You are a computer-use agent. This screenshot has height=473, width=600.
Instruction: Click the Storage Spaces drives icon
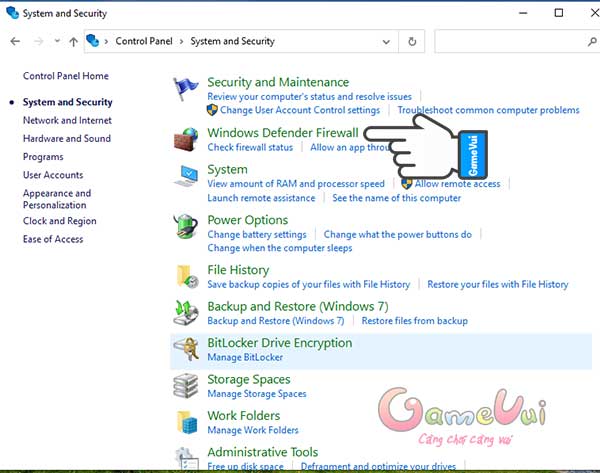point(186,386)
